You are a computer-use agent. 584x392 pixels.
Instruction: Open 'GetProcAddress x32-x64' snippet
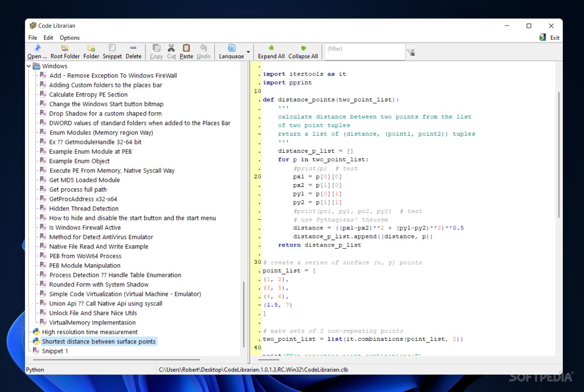(x=83, y=199)
